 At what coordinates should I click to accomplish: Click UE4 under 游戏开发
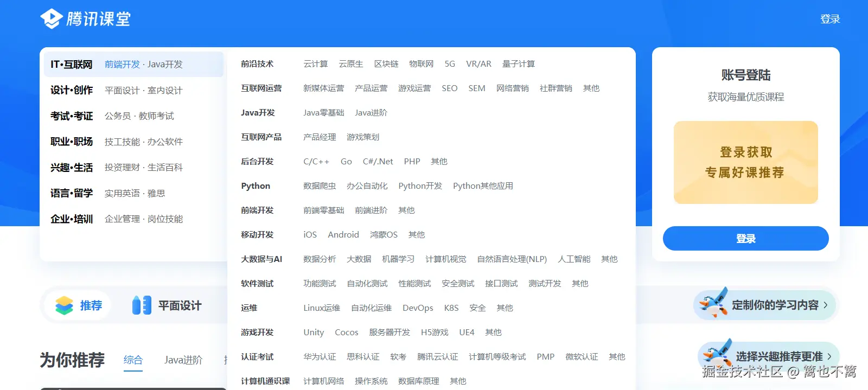click(x=467, y=333)
